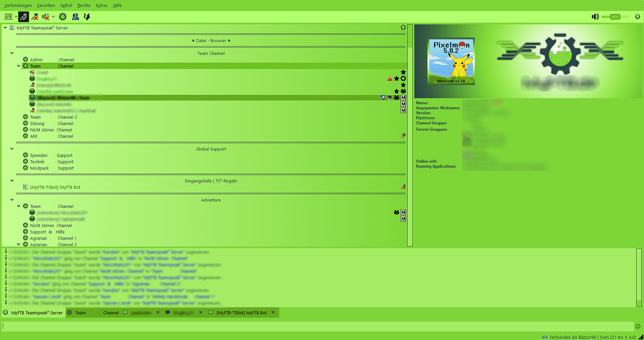644x340 pixels.
Task: Click the speaker icon near volume slider
Action: tap(595, 16)
